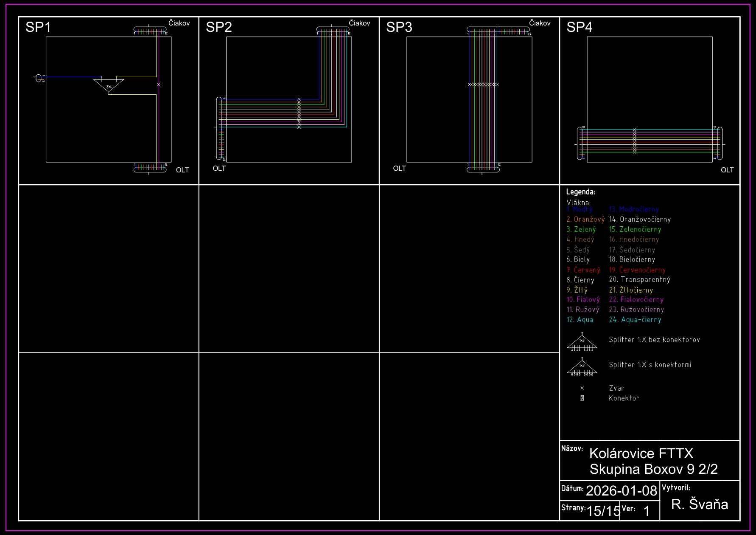Click the date field 2026-01-08
This screenshot has height=535, width=756.
coord(621,491)
